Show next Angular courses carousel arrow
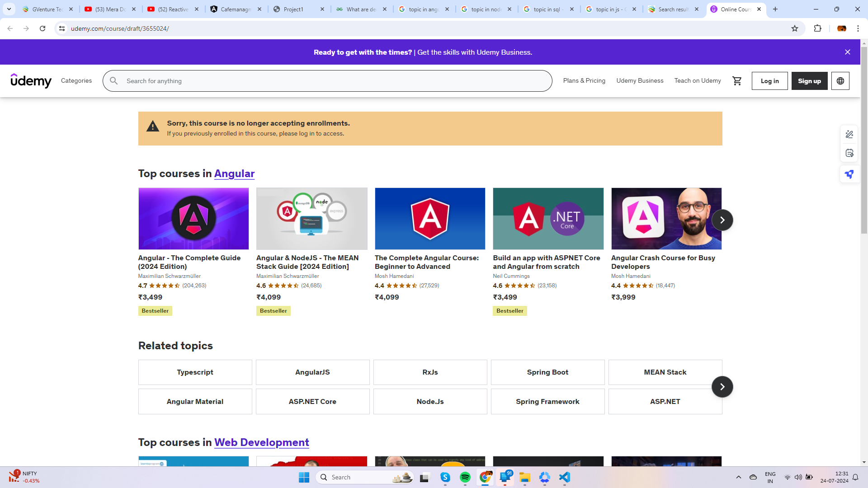The height and width of the screenshot is (488, 868). (722, 220)
